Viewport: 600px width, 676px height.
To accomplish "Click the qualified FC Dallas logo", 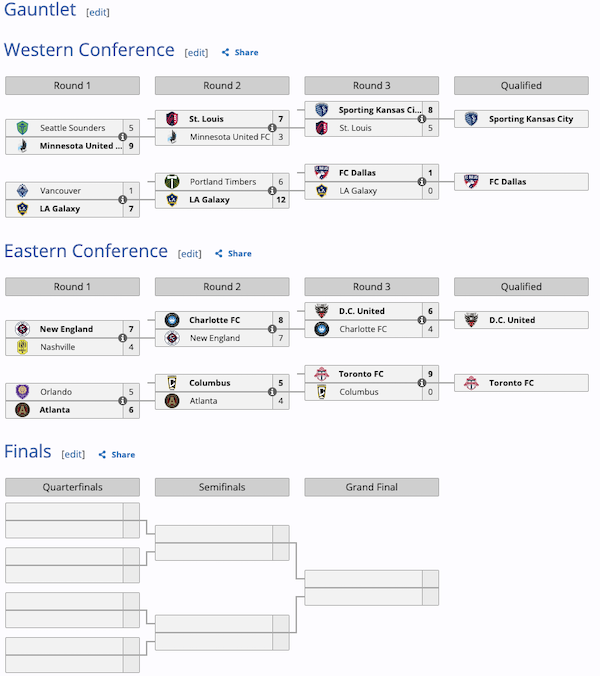I will [x=472, y=182].
